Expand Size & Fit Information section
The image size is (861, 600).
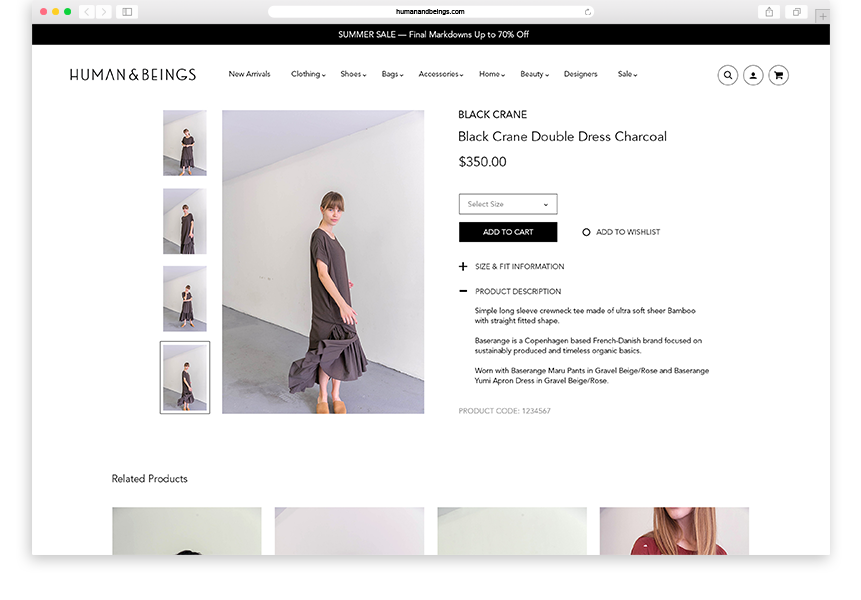463,267
